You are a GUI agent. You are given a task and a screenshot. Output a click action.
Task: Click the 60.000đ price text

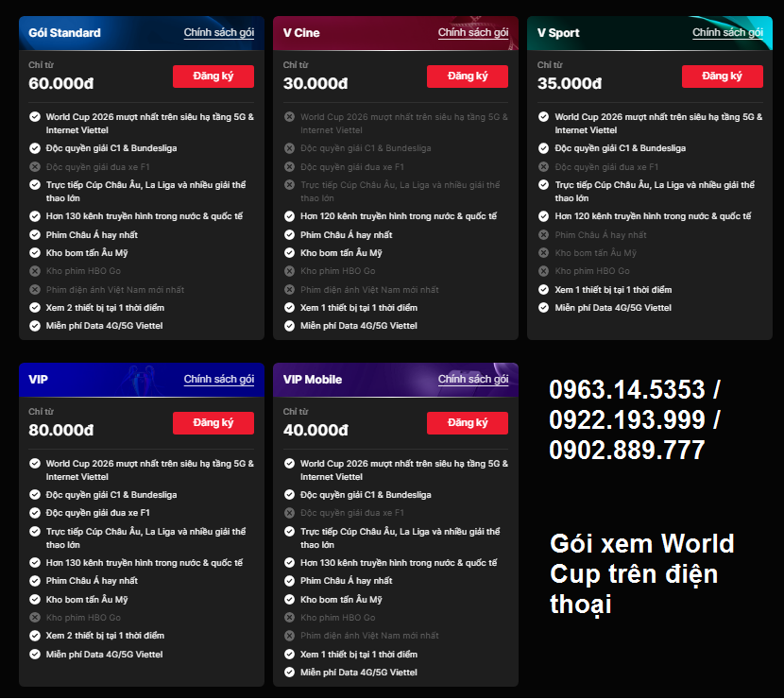61,83
